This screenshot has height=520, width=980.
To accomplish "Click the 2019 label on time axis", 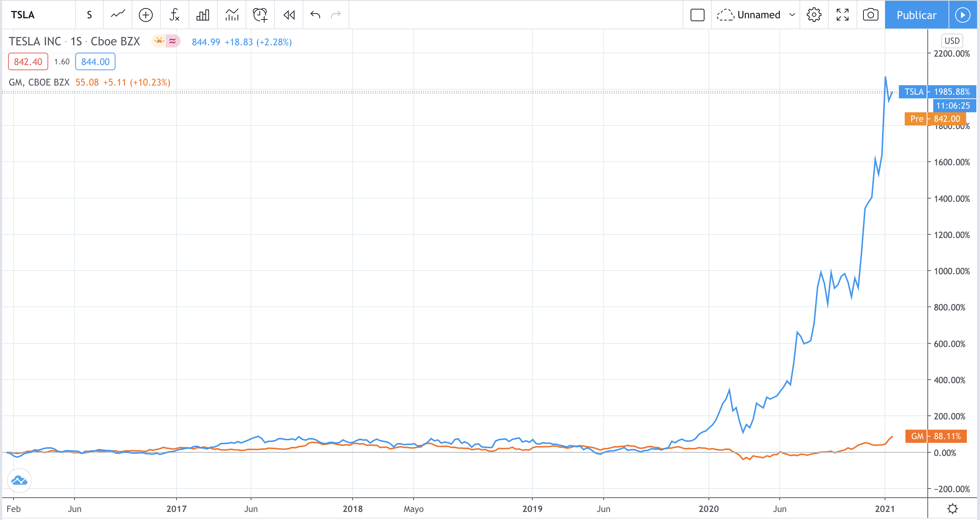I will click(532, 509).
